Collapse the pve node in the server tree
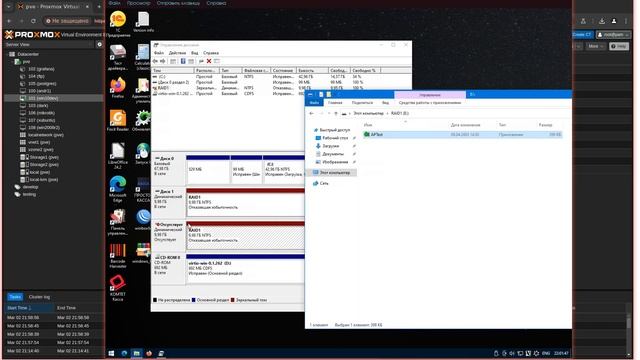This screenshot has width=640, height=360. (x=12, y=62)
